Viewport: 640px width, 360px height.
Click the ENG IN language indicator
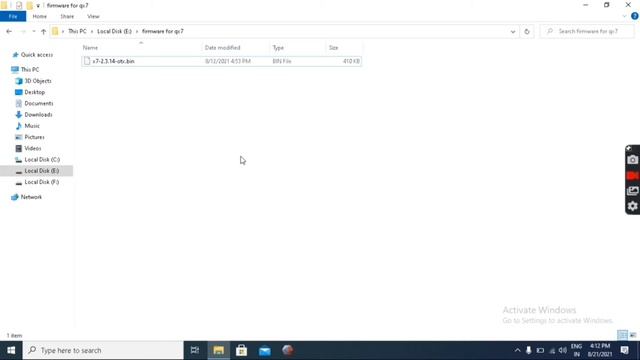pyautogui.click(x=576, y=350)
